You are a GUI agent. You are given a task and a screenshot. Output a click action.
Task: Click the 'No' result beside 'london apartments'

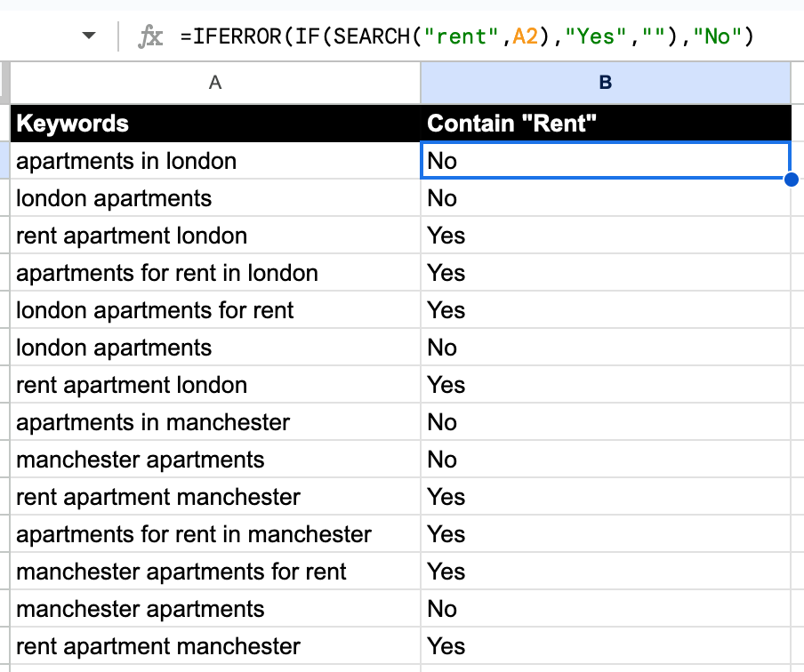point(605,198)
